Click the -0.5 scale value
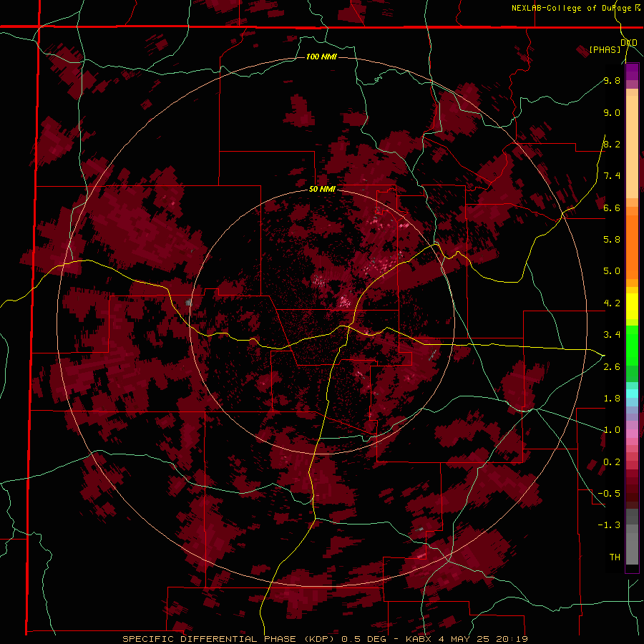 pos(609,493)
